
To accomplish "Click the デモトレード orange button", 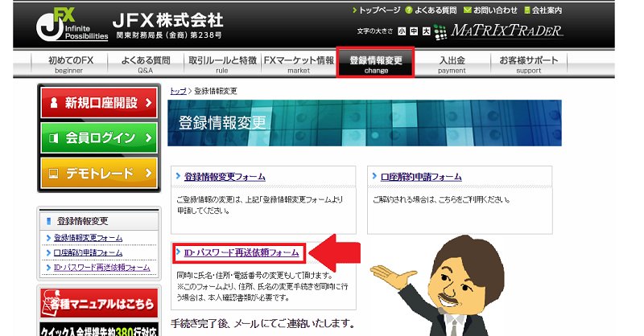I will point(99,173).
